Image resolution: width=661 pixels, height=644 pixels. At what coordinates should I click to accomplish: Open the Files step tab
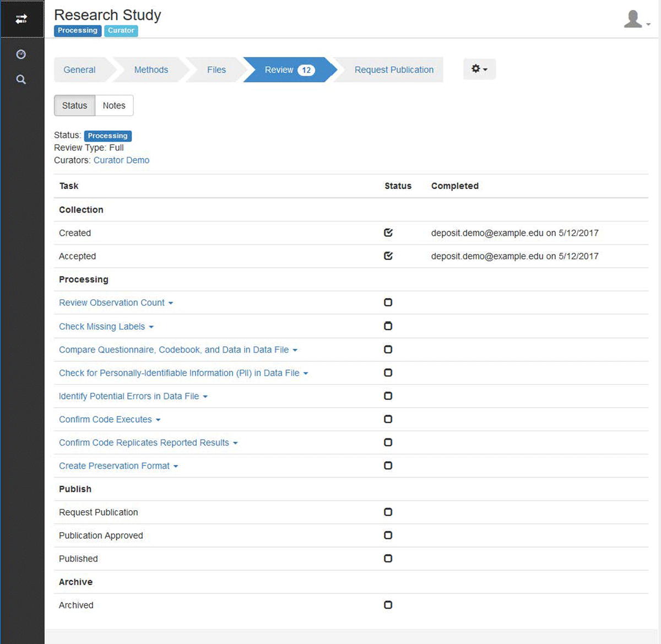pos(216,70)
